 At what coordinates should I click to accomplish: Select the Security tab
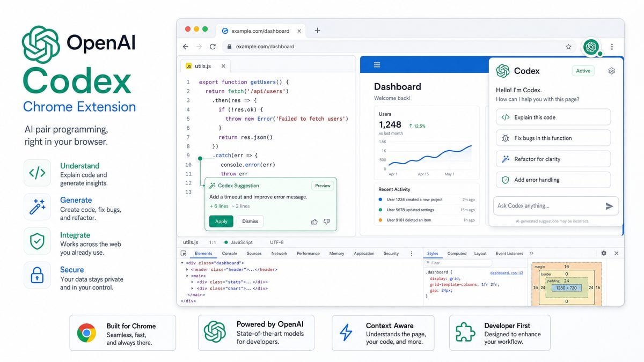point(391,253)
